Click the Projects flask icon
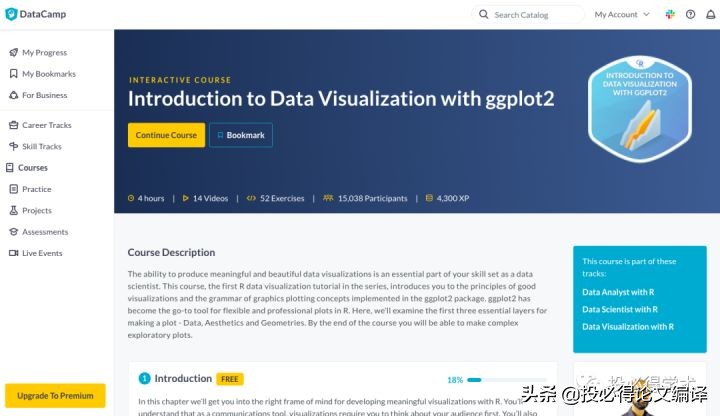The width and height of the screenshot is (720, 416). (x=13, y=211)
